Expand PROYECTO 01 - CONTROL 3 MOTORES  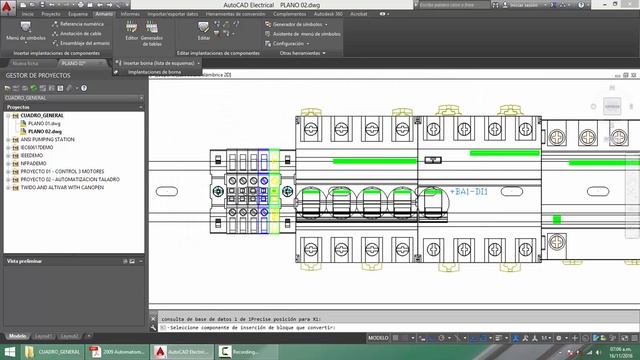(x=8, y=171)
